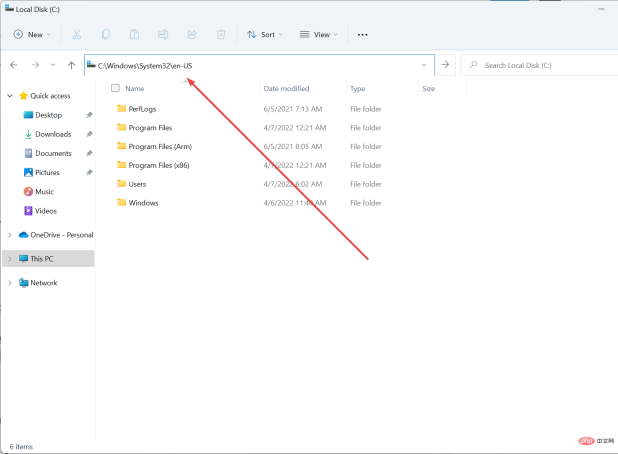This screenshot has width=618, height=454.
Task: Click the Copy icon in toolbar
Action: [106, 35]
